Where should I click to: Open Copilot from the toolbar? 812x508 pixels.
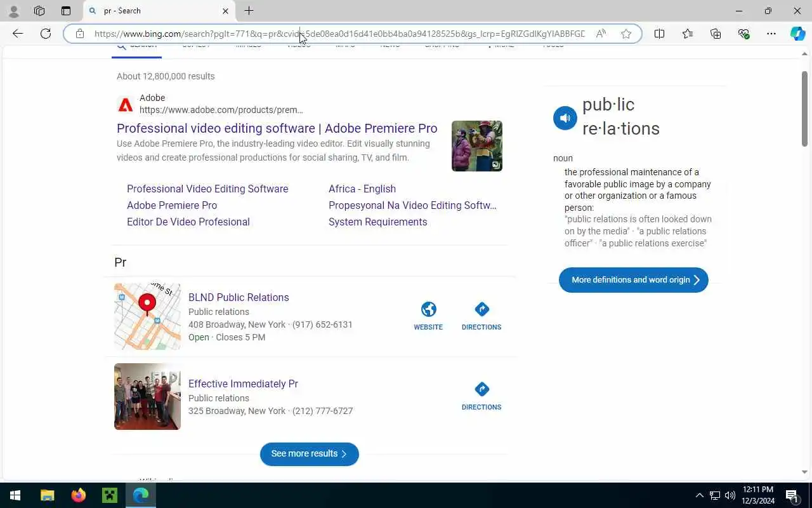[x=798, y=34]
